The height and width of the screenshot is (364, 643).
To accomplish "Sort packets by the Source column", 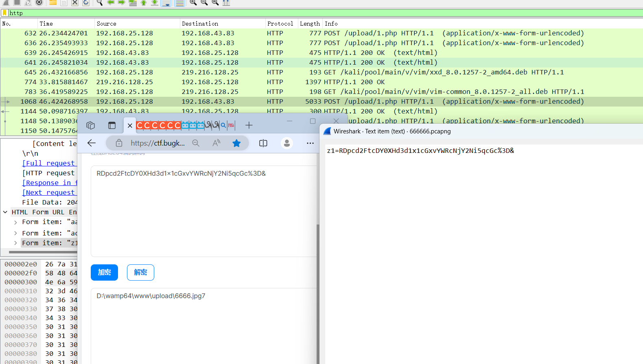I will tap(137, 24).
